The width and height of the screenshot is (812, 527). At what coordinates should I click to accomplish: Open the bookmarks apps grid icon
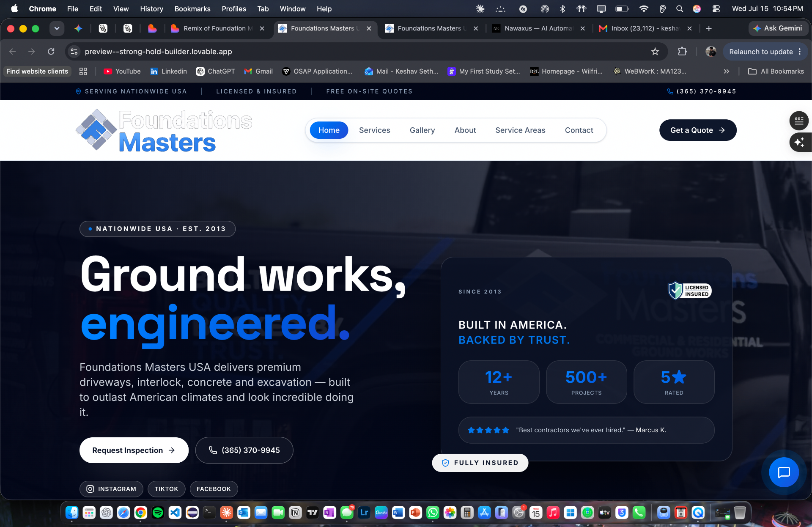[x=83, y=71]
